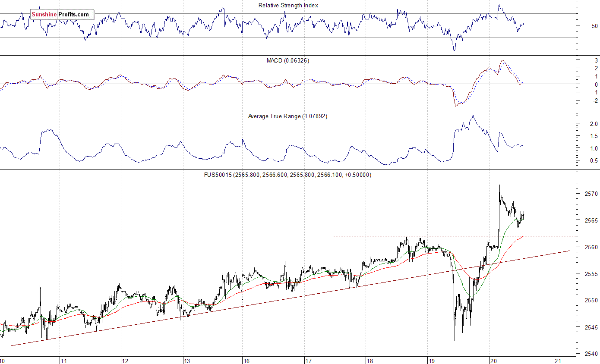The height and width of the screenshot is (364, 600).
Task: Click the ATR axis value 1.0
Action: pos(594,149)
